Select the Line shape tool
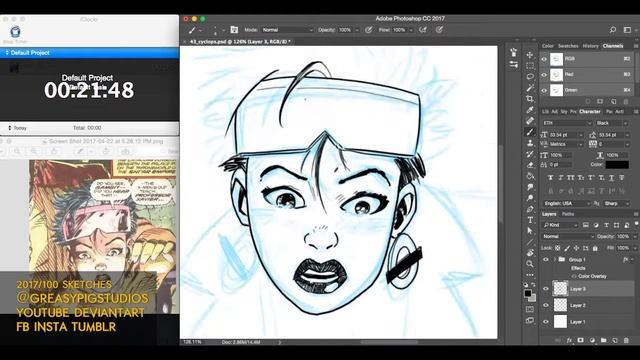This screenshot has height=360, width=640. 530,242
